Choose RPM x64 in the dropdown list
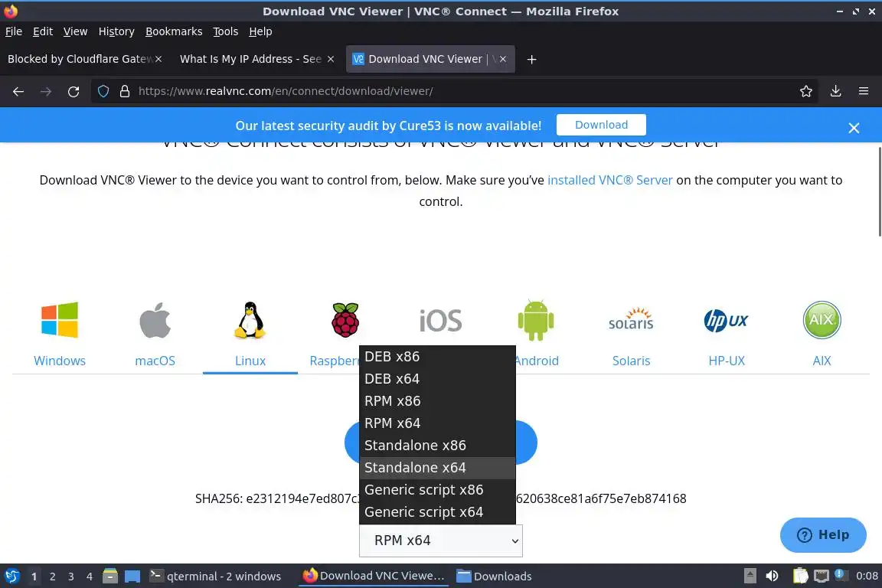This screenshot has width=882, height=588. [438, 423]
